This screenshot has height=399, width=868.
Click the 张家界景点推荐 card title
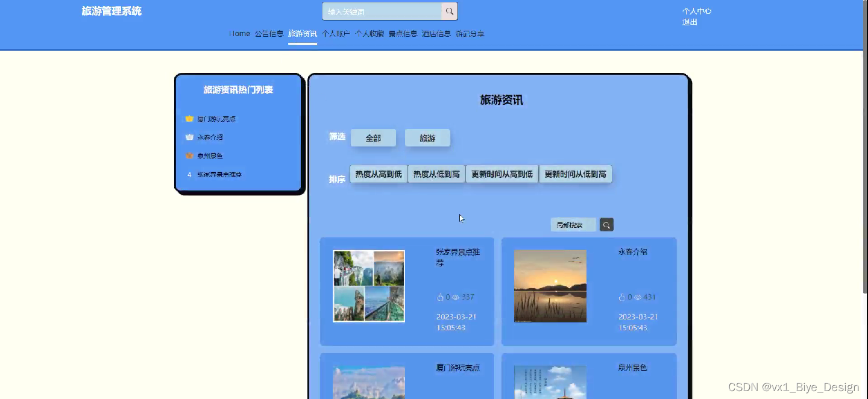[x=458, y=257]
